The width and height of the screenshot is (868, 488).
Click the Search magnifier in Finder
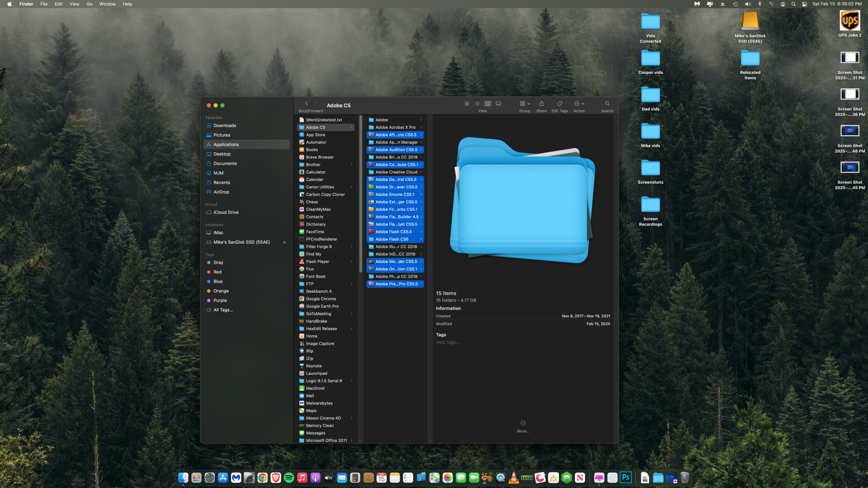(607, 104)
